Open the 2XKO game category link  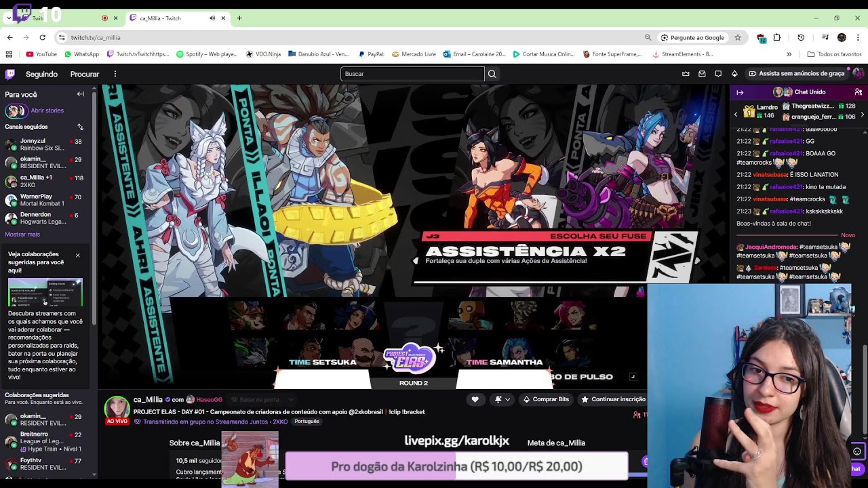point(280,422)
